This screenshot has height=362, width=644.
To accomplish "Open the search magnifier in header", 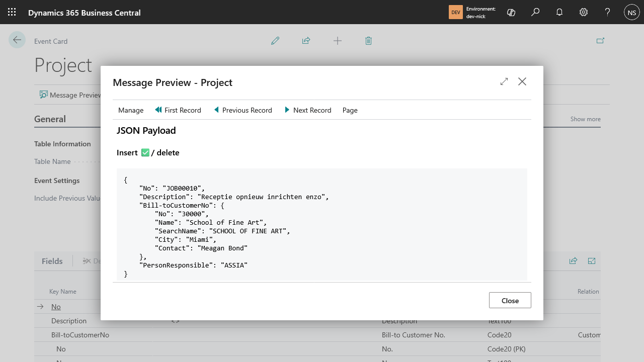I will [x=535, y=12].
